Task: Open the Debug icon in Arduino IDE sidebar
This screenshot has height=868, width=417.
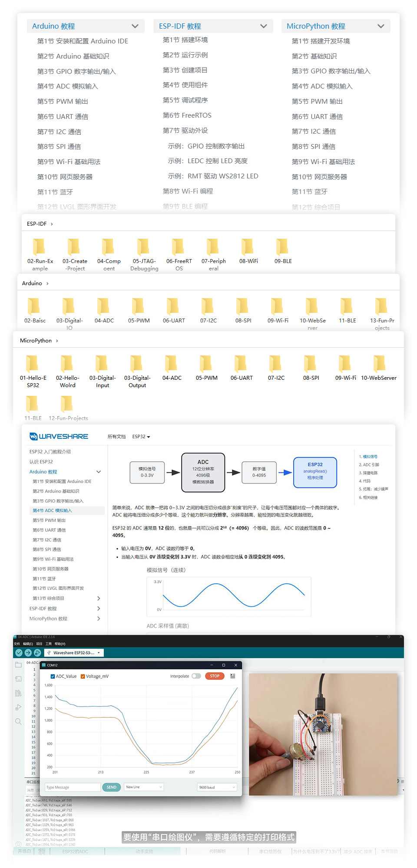Action: [x=18, y=707]
